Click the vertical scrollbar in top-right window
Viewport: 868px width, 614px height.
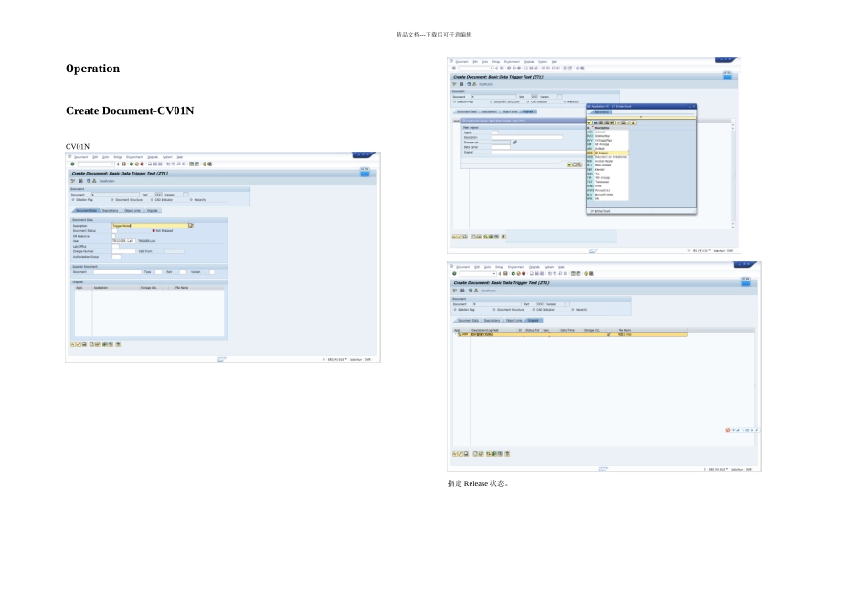click(733, 176)
